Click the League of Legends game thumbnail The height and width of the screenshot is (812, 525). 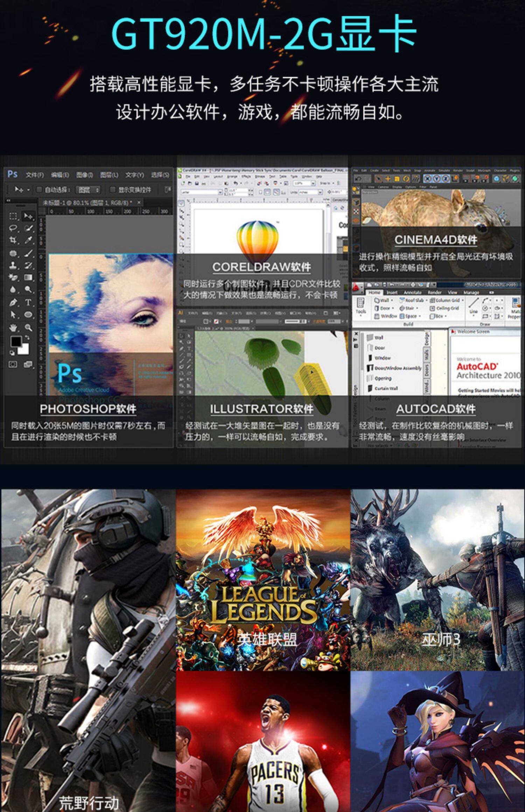point(263,580)
